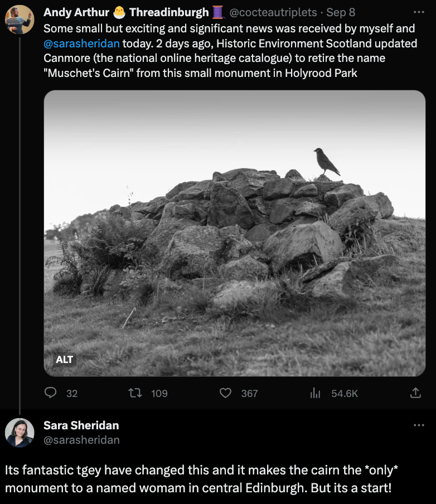Click the 109 retweet count
The width and height of the screenshot is (436, 504).
pyautogui.click(x=159, y=393)
